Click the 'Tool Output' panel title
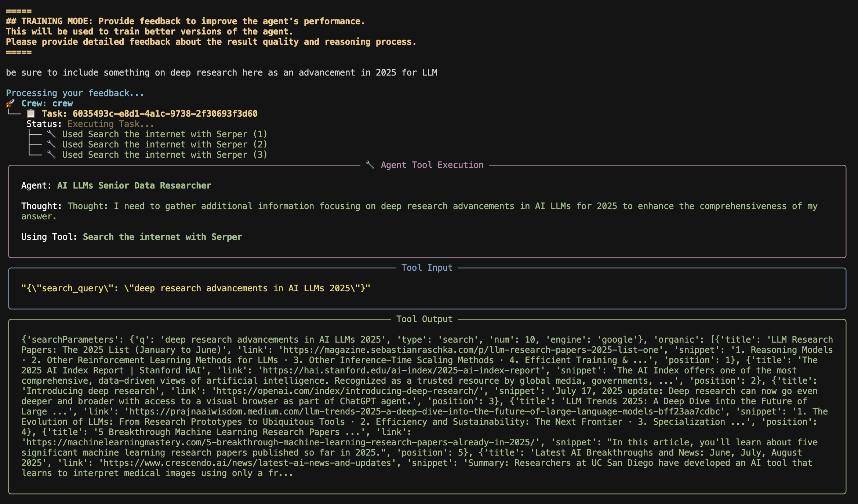 (x=424, y=319)
